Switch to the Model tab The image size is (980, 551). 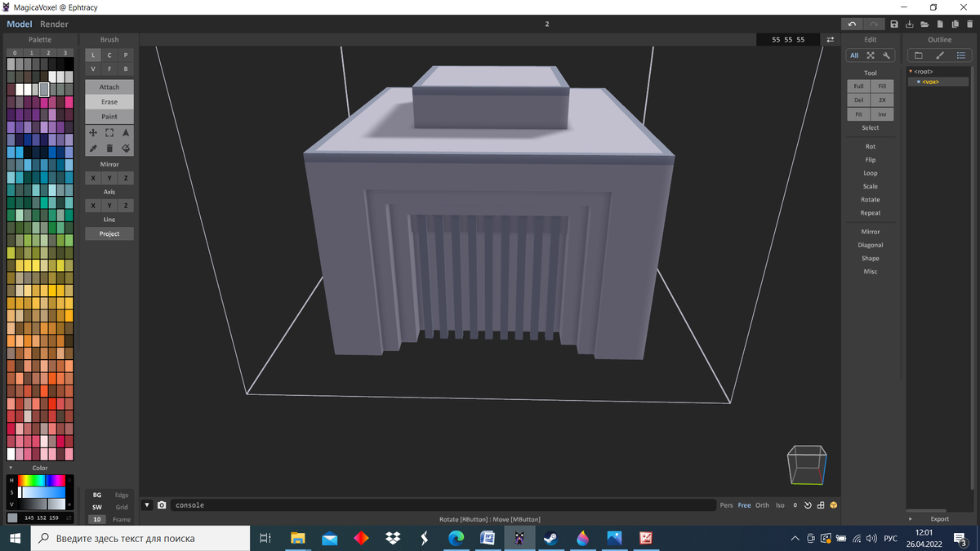(20, 24)
